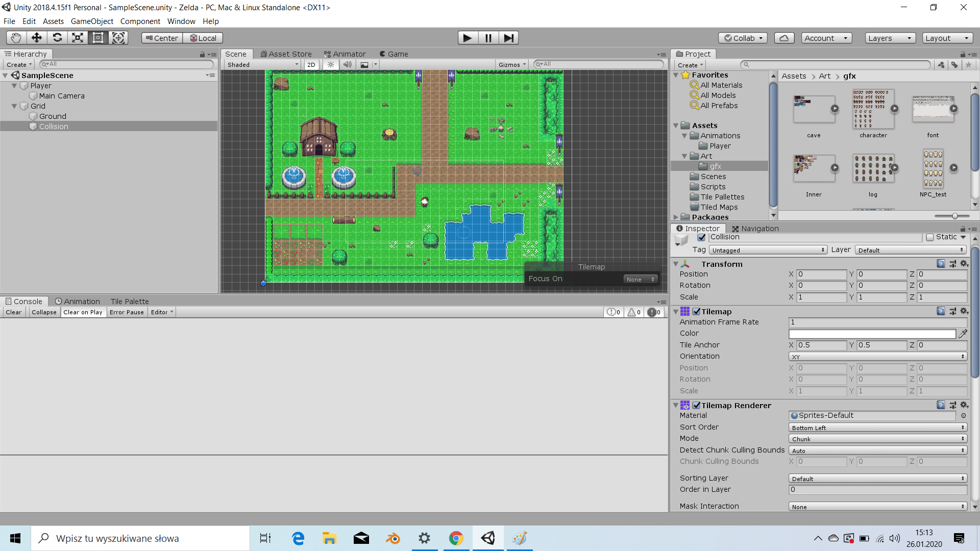Image resolution: width=980 pixels, height=551 pixels.
Task: Open the Layers dropdown
Action: tap(890, 38)
